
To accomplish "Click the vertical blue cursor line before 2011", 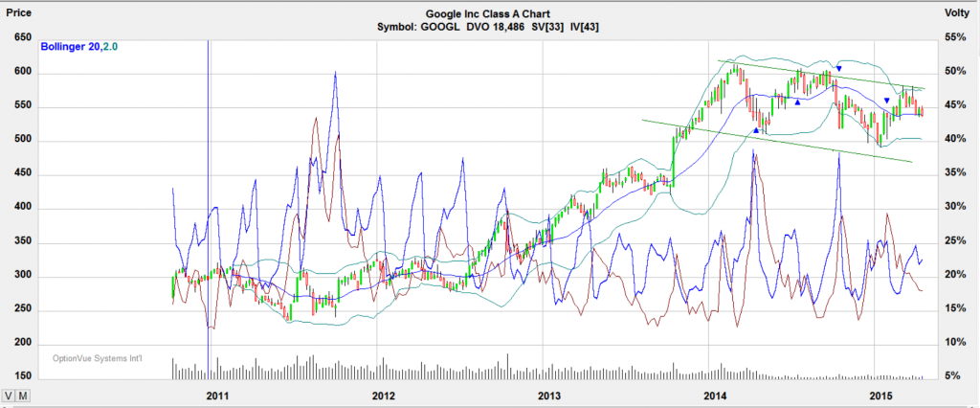I will [208, 210].
